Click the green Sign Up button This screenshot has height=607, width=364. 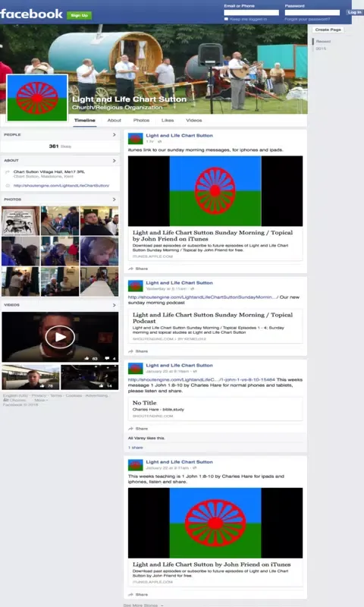[80, 15]
